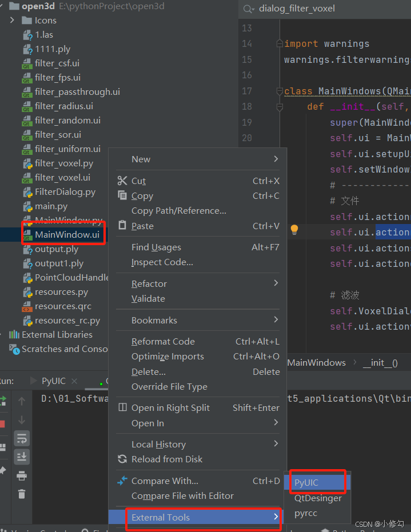Choose Inspect Code option
This screenshot has width=411, height=532.
tap(198, 262)
